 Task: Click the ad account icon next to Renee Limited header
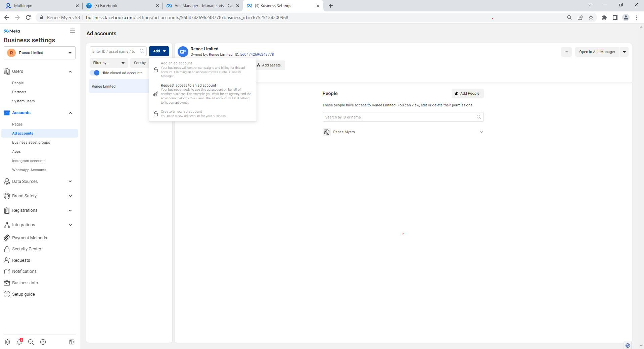(x=183, y=52)
